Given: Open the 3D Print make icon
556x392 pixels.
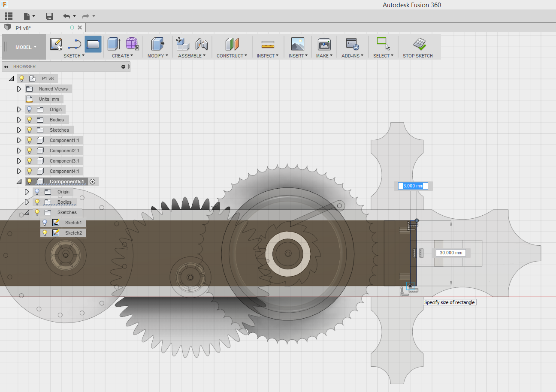Looking at the screenshot, I should (324, 44).
